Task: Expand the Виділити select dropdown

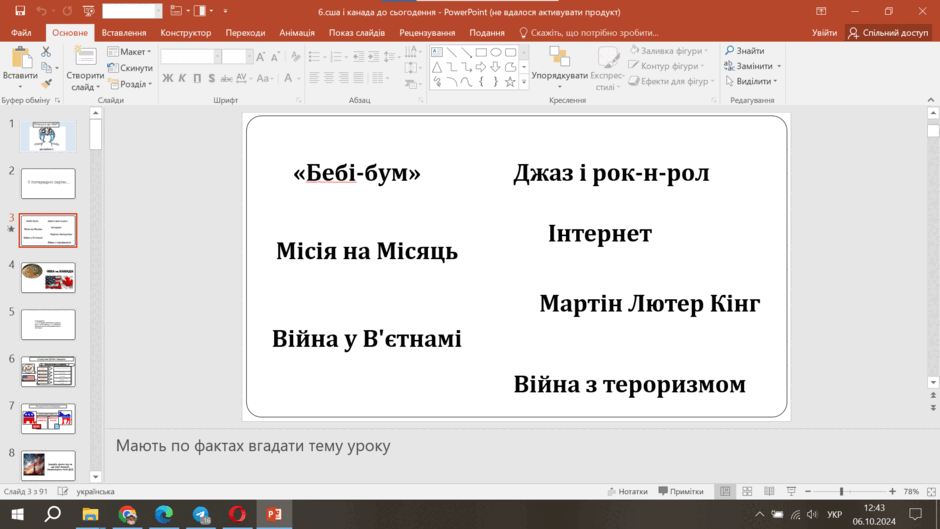Action: point(751,81)
